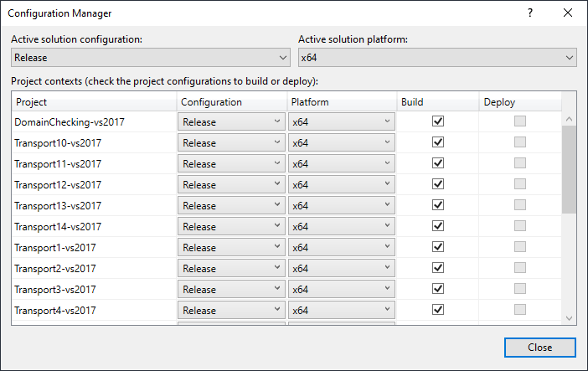The image size is (588, 371).
Task: Open the Active solution platform dropdown
Action: click(437, 58)
